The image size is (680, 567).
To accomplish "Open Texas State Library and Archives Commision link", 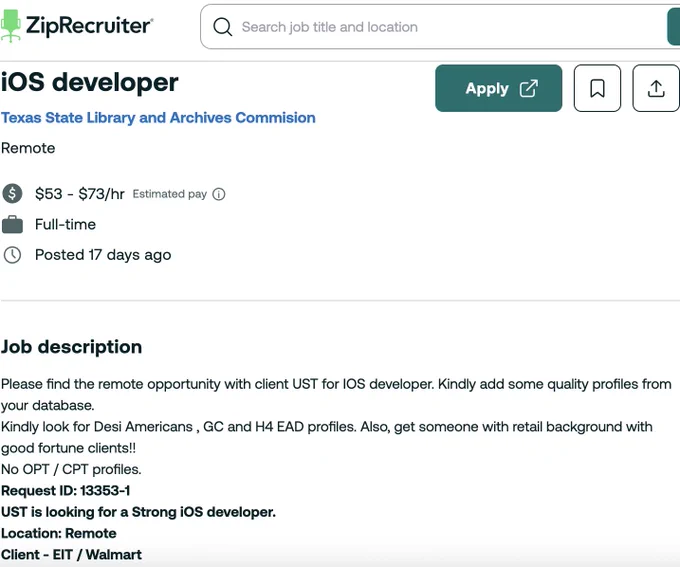I will (158, 118).
